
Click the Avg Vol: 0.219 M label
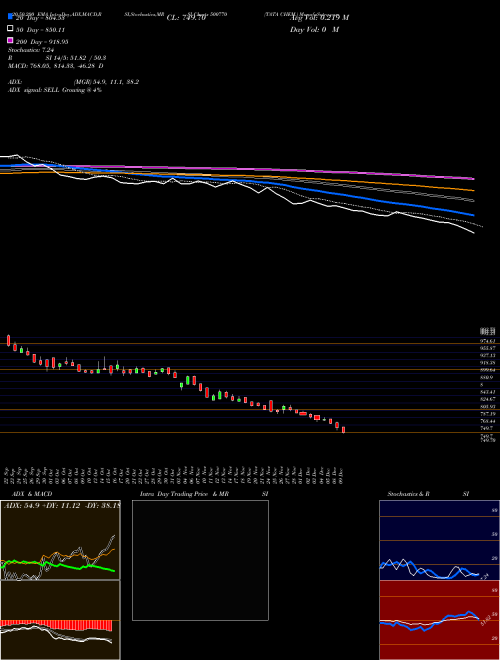click(x=319, y=18)
